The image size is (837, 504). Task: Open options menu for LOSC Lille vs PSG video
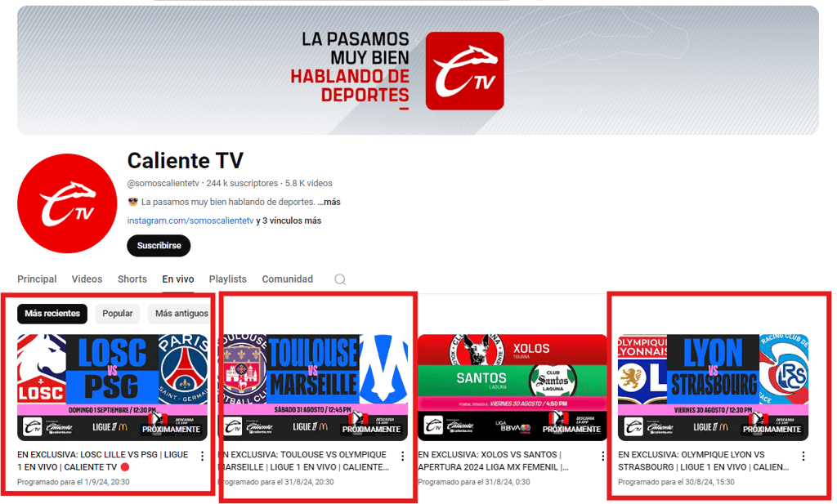point(203,456)
